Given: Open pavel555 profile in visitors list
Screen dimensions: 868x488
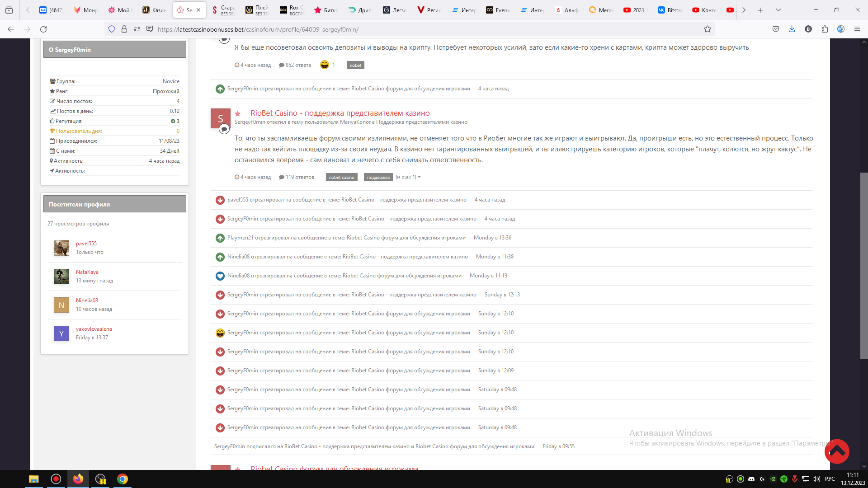Looking at the screenshot, I should (x=86, y=244).
